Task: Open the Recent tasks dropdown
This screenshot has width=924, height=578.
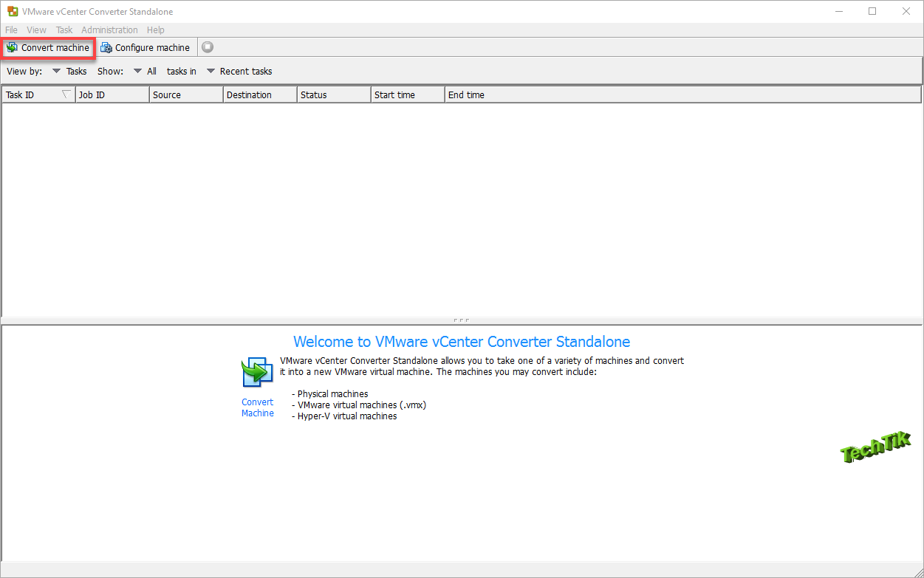Action: pyautogui.click(x=239, y=72)
